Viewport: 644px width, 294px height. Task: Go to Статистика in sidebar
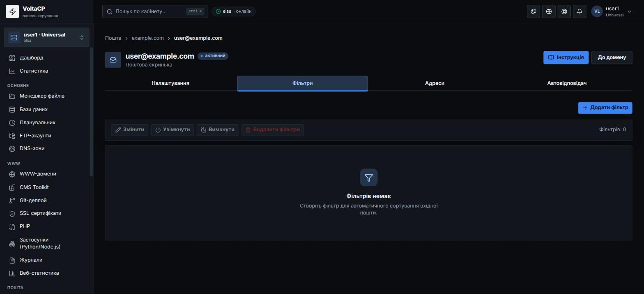point(46,71)
